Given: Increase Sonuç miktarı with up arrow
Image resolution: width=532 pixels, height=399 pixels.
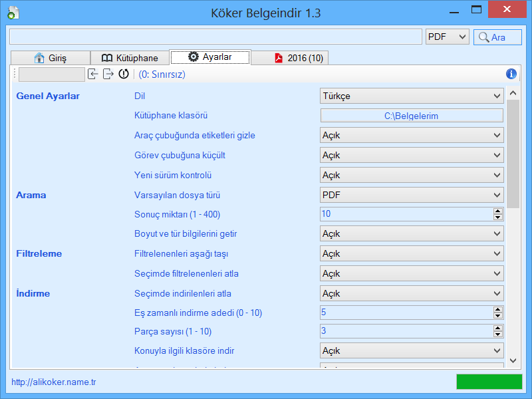Looking at the screenshot, I should (497, 211).
